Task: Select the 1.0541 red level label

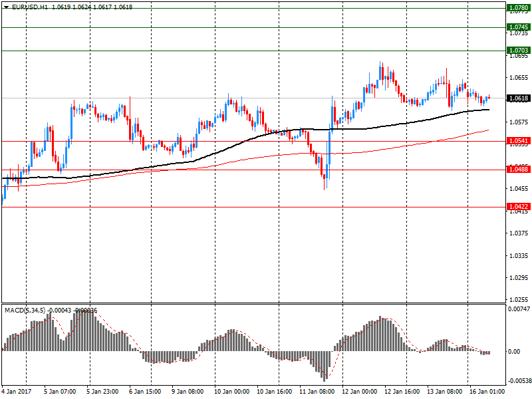Action: pos(519,141)
